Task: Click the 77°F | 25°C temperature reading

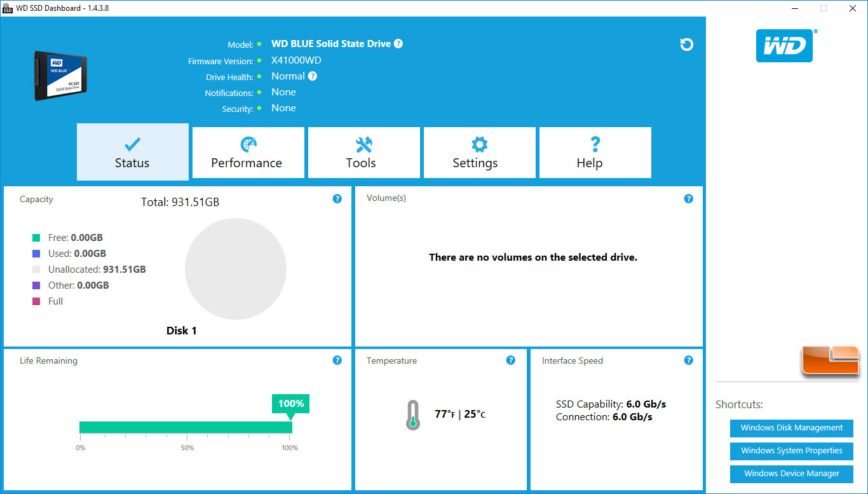Action: click(x=460, y=415)
